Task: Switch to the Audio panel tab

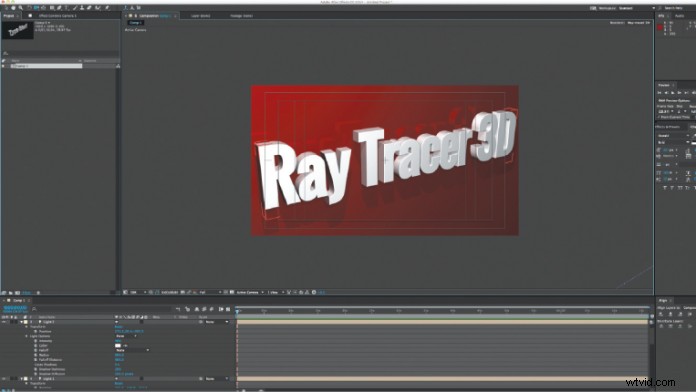Action: (x=679, y=16)
